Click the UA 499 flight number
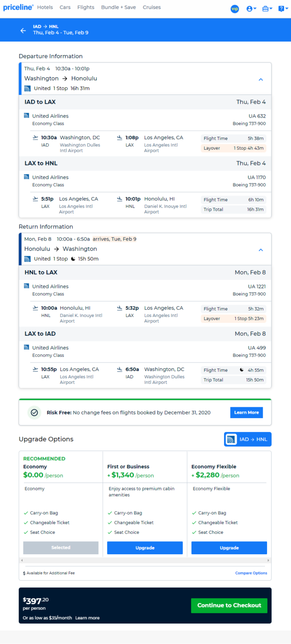The height and width of the screenshot is (644, 291). pyautogui.click(x=257, y=347)
